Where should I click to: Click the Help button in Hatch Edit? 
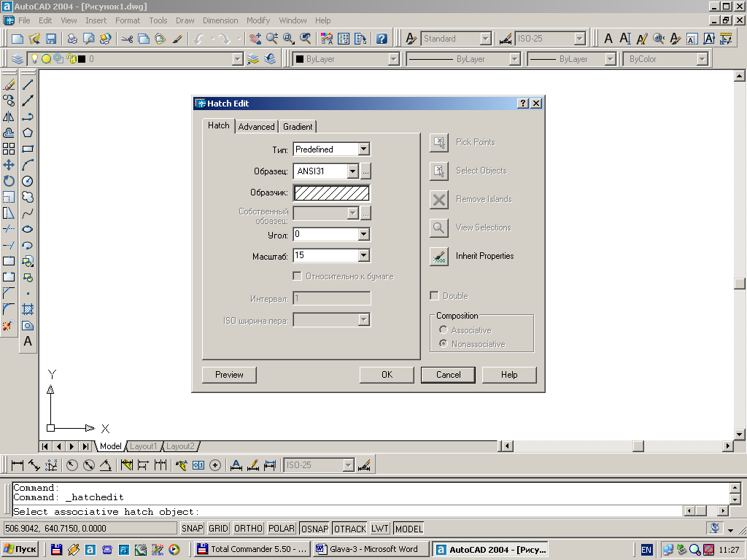point(509,375)
